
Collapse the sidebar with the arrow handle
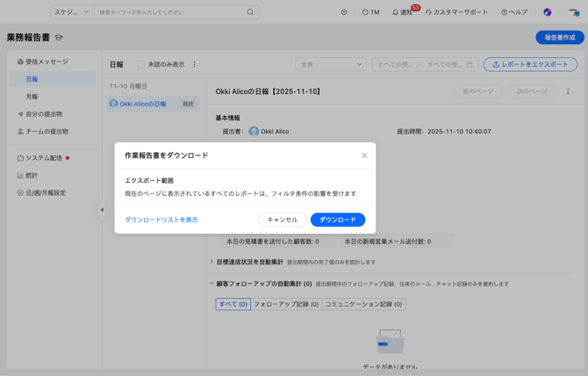(x=102, y=210)
